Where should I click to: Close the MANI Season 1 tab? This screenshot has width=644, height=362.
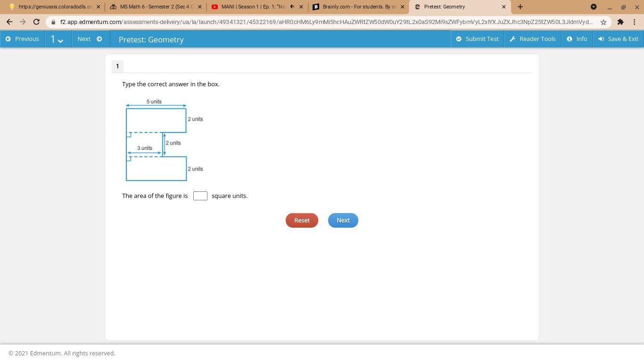301,7
